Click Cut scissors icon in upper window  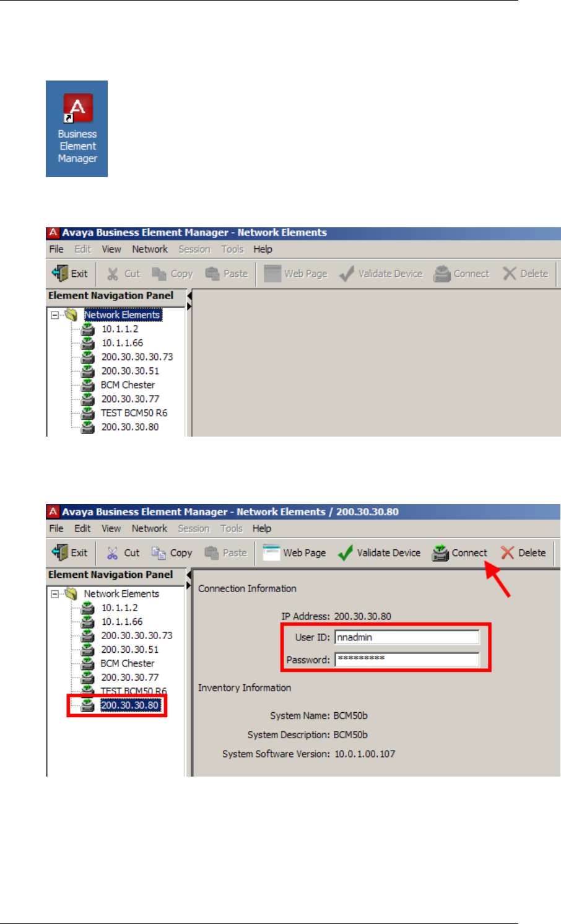(112, 274)
